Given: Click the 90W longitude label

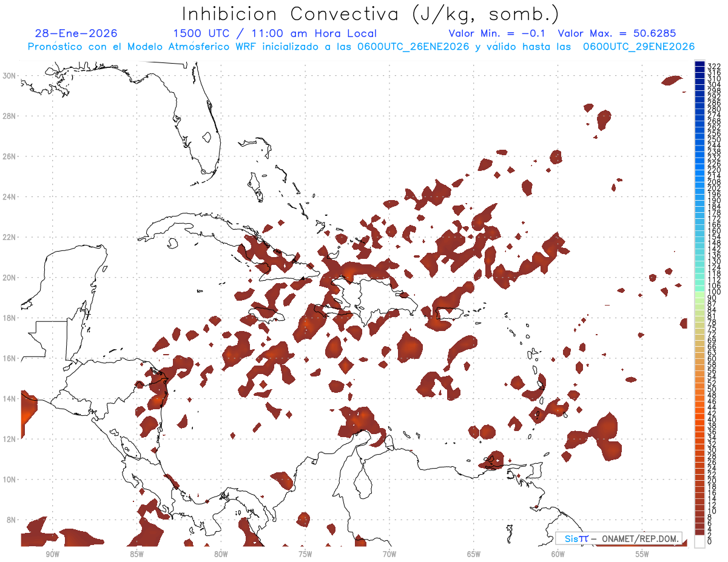Looking at the screenshot, I should [x=52, y=554].
